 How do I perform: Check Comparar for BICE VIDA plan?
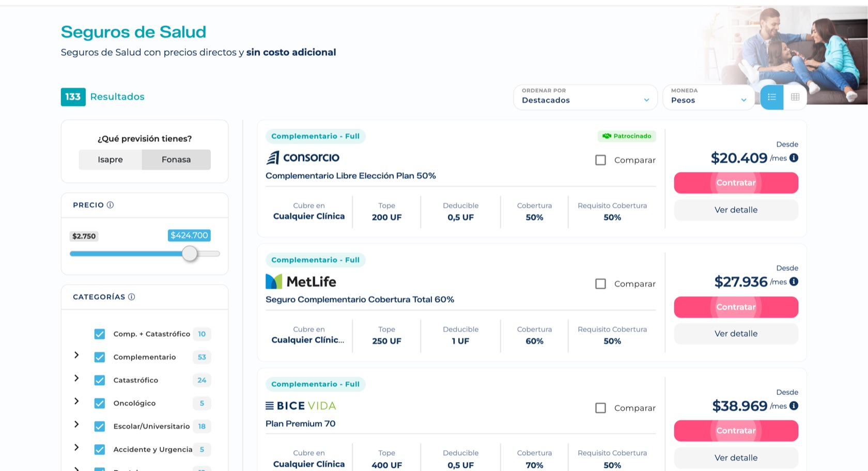click(600, 408)
